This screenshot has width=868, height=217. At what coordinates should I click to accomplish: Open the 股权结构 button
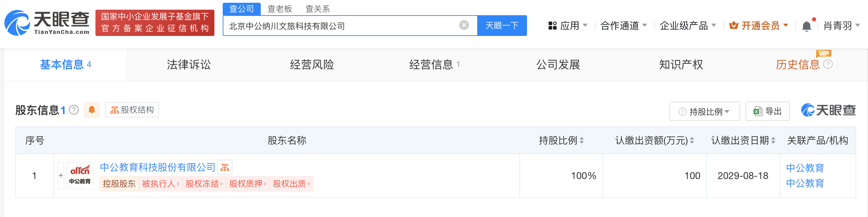[132, 110]
